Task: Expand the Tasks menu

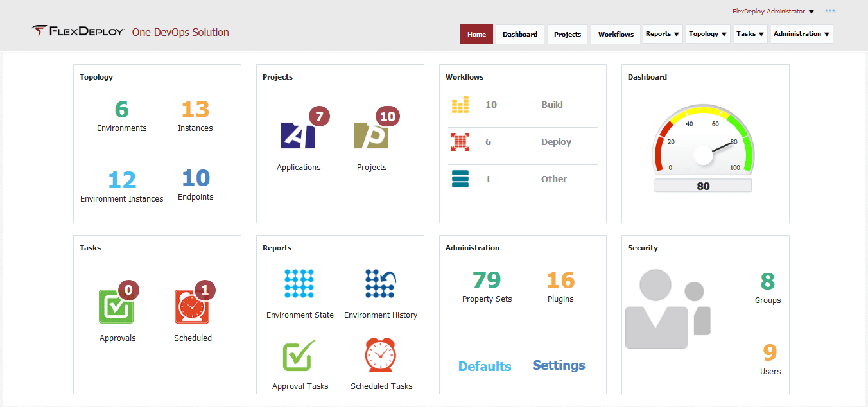Action: [751, 34]
